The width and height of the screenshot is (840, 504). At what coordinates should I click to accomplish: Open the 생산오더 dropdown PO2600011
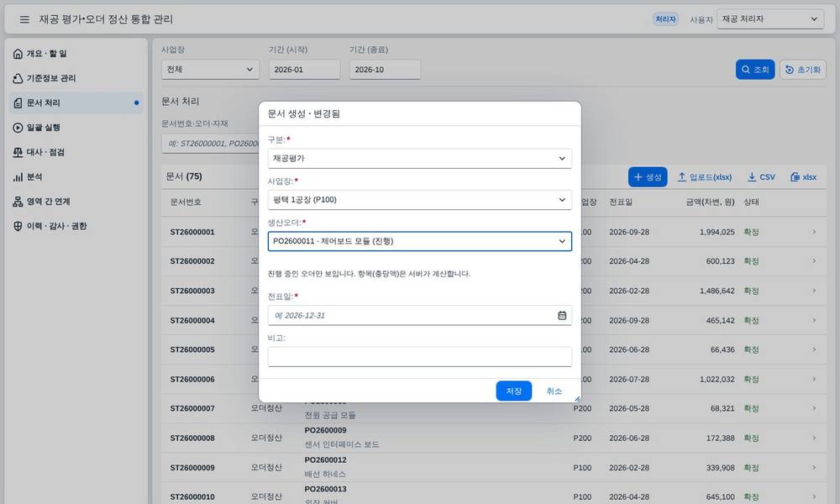pyautogui.click(x=419, y=241)
